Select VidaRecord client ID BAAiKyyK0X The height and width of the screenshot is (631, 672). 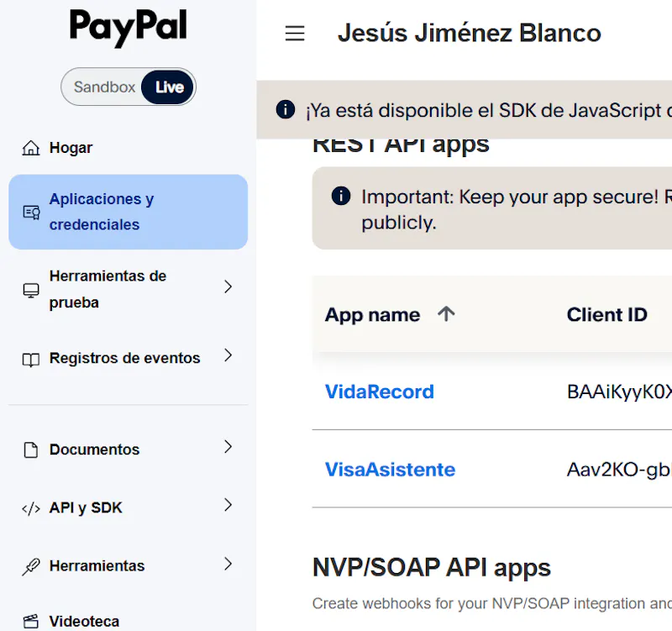click(x=619, y=392)
